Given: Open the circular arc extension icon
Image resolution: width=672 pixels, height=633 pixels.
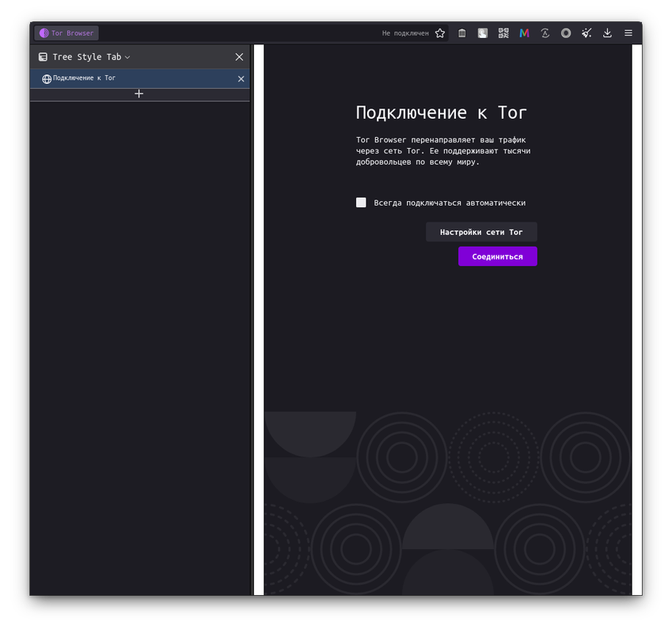Looking at the screenshot, I should click(545, 32).
